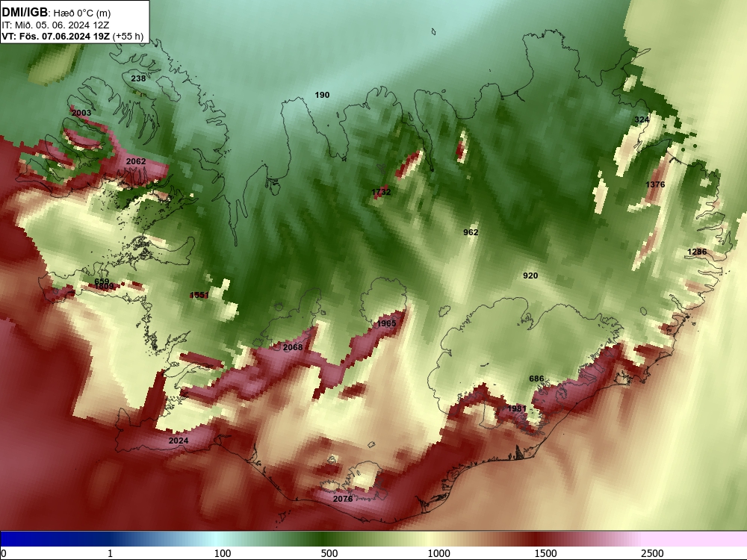The image size is (747, 560).
Task: Click the color scale label 1
Action: [x=110, y=553]
